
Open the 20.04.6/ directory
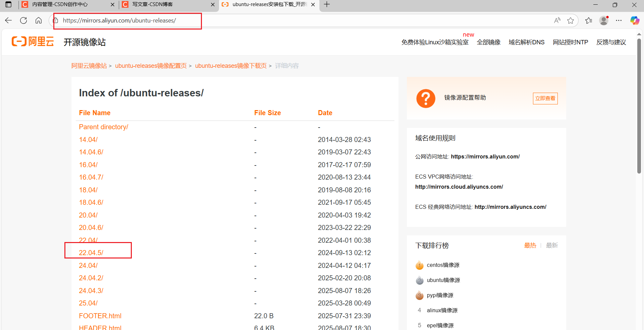click(91, 228)
